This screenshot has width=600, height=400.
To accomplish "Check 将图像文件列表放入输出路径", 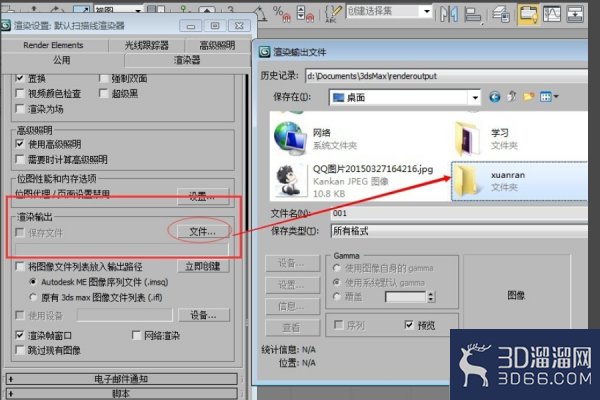I will [20, 266].
